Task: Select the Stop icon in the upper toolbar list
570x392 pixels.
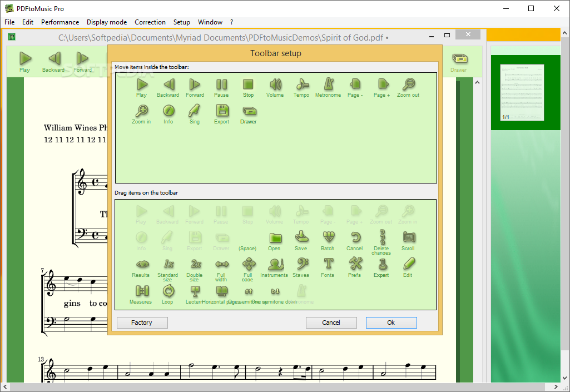Action: click(248, 85)
